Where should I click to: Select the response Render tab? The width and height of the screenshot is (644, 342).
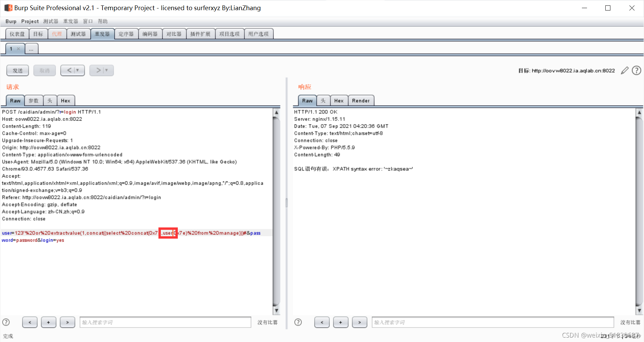click(x=361, y=101)
